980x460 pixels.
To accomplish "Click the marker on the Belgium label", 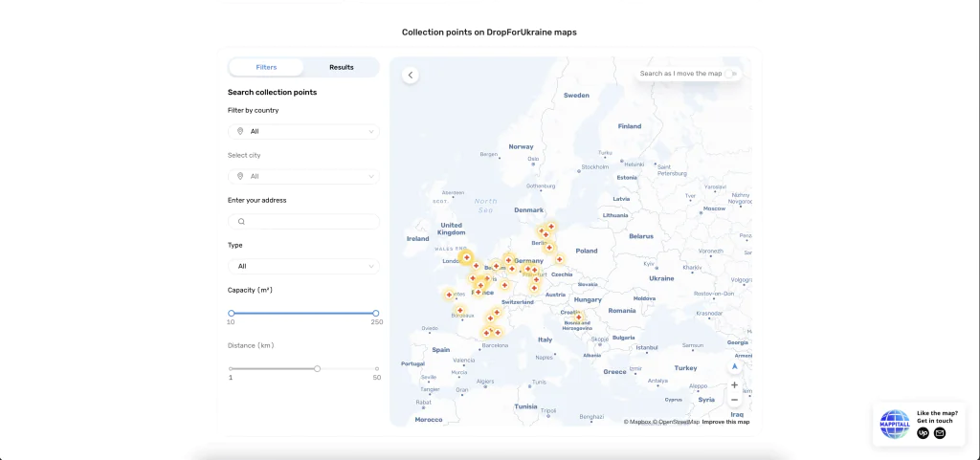I will (x=497, y=266).
